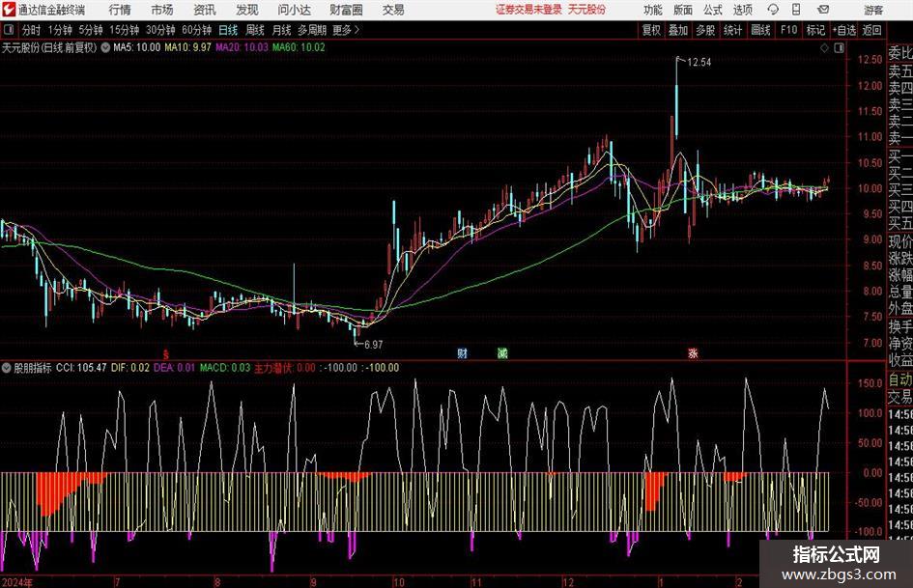This screenshot has height=588, width=913.
Task: Open the 市场 menu
Action: coord(162,10)
